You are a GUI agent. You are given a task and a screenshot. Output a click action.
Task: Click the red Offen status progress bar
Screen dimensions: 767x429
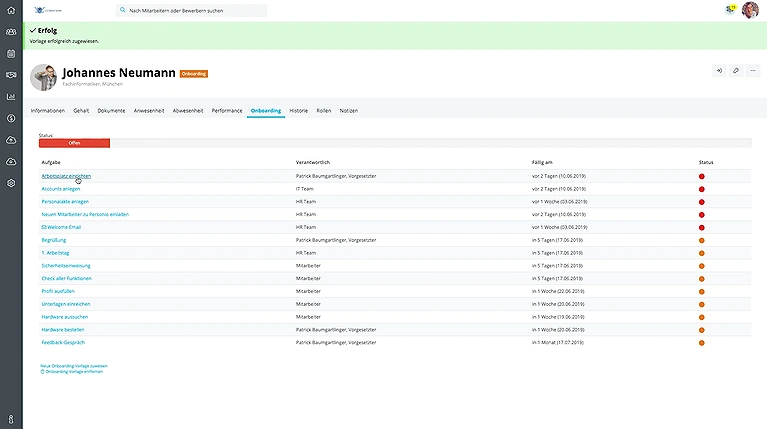[74, 143]
